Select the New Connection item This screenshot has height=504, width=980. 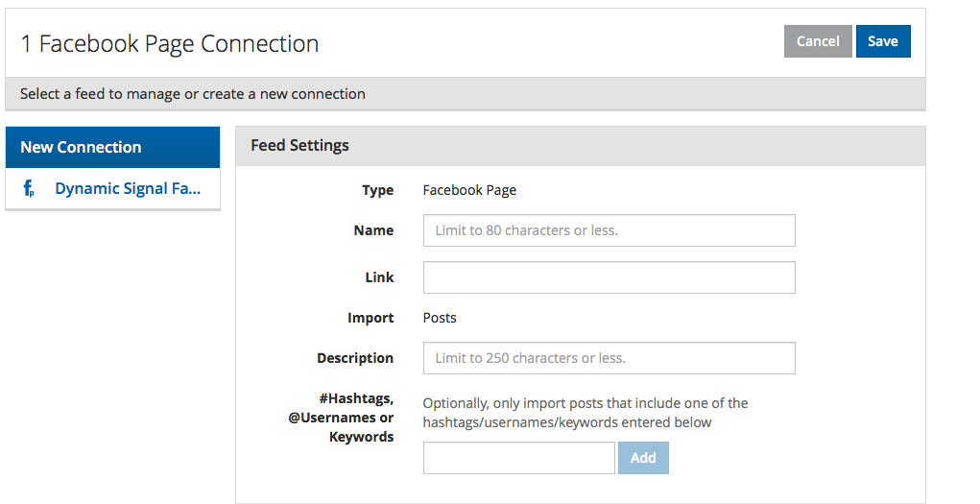112,147
